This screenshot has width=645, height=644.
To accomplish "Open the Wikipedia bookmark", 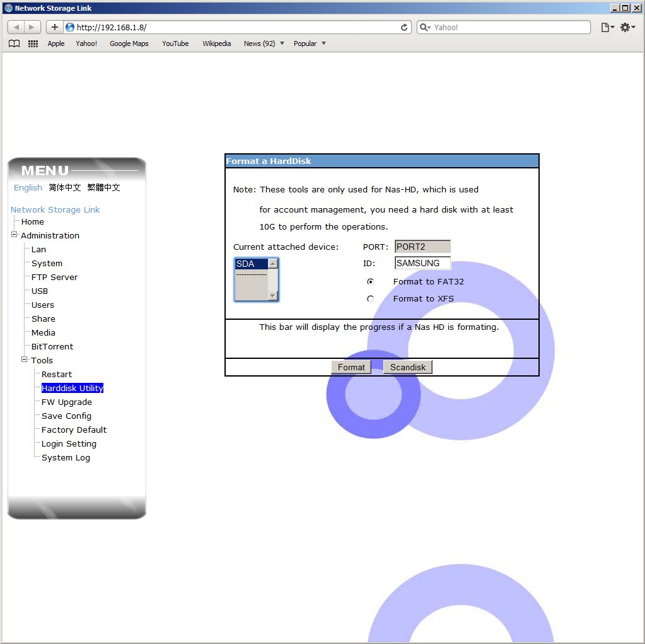I will pyautogui.click(x=216, y=44).
